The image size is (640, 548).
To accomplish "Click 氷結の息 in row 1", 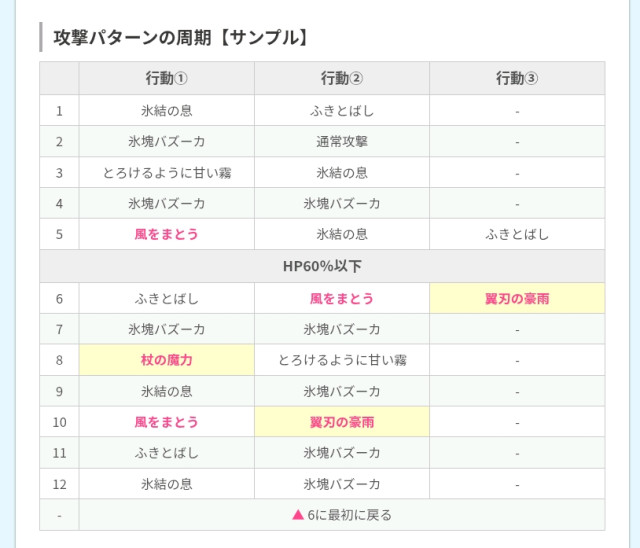I will click(167, 111).
